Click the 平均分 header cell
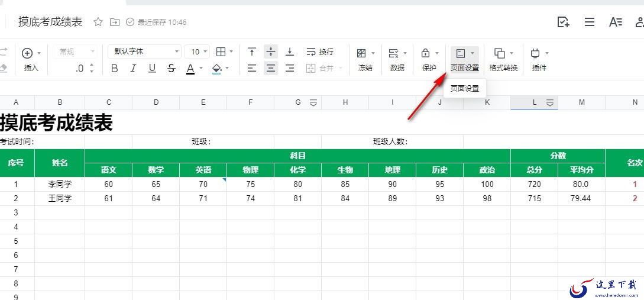644x300 pixels. (581, 170)
